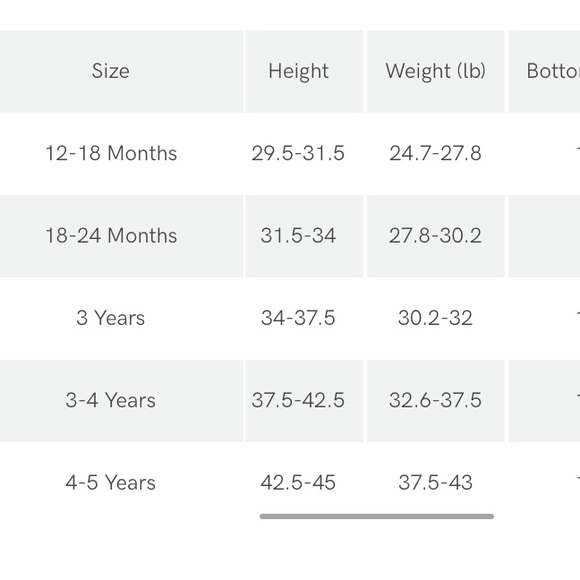This screenshot has height=580, width=580.
Task: Click weight value 30.2-32
Action: (435, 318)
